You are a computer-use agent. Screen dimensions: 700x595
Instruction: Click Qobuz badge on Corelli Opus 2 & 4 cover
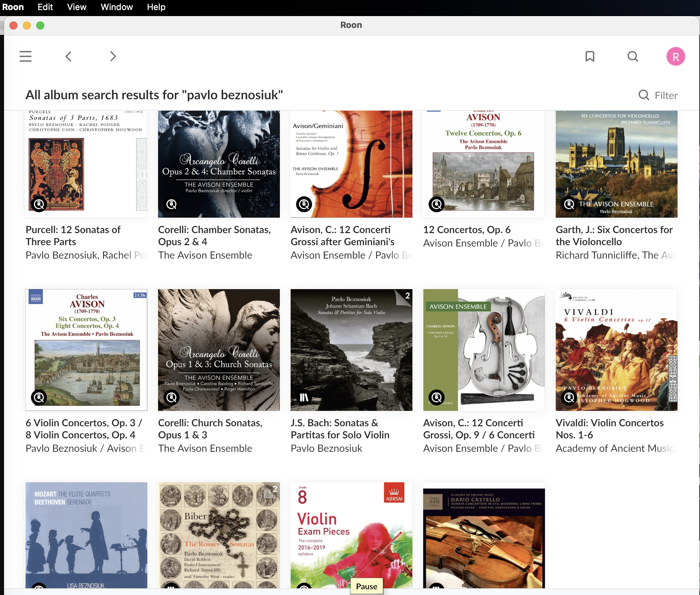pyautogui.click(x=172, y=204)
